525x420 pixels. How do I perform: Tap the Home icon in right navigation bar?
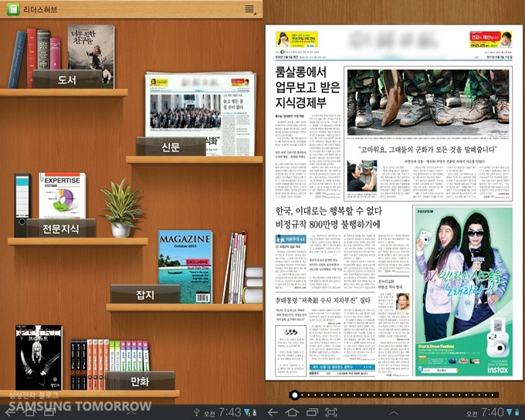[291, 413]
